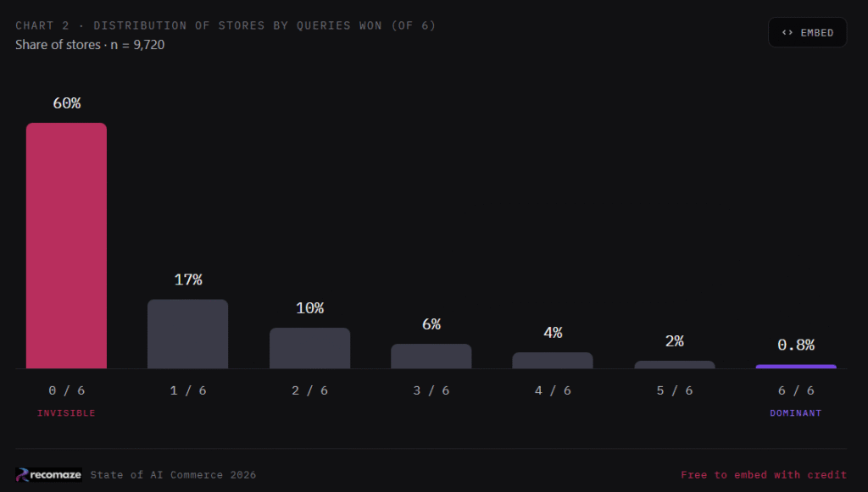Viewport: 868px width, 492px height.
Task: Open Free to embed with credit link
Action: [x=764, y=475]
